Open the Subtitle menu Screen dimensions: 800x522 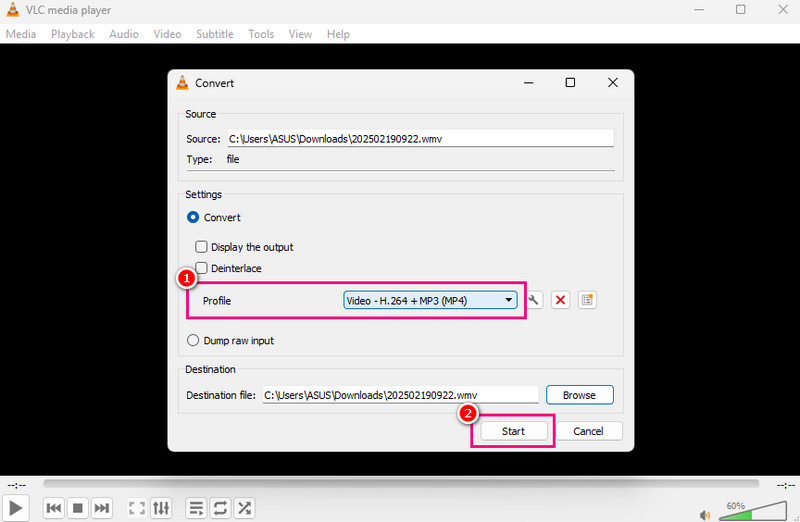pos(215,34)
